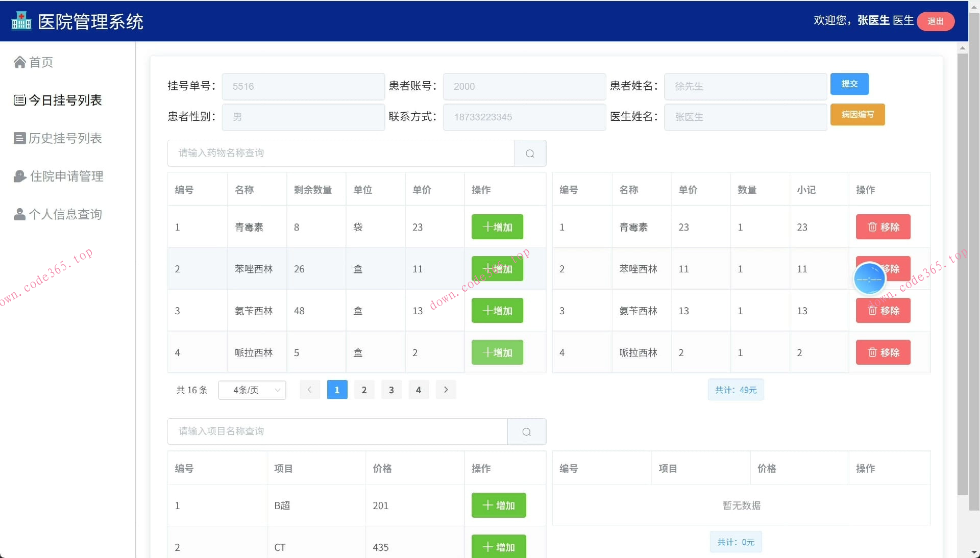Click the 住院申请管理 sidebar icon
The width and height of the screenshot is (980, 558).
pos(19,176)
